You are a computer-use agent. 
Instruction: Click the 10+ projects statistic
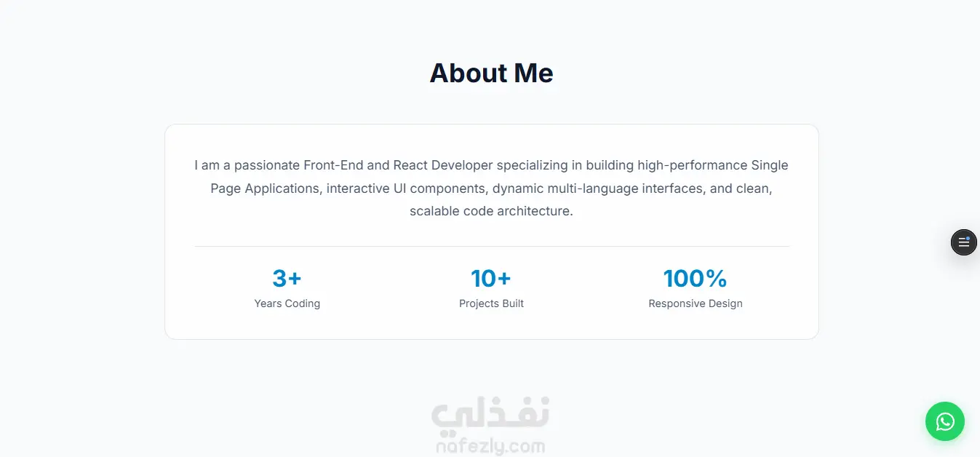click(491, 278)
